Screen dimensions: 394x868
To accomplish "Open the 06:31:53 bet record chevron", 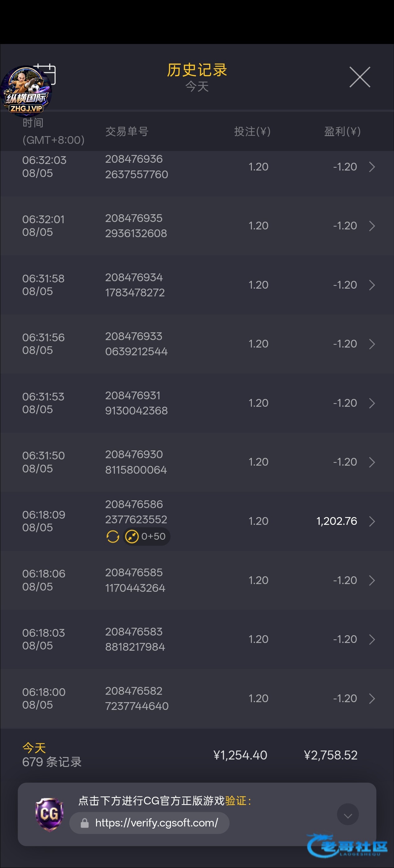I will click(x=372, y=403).
